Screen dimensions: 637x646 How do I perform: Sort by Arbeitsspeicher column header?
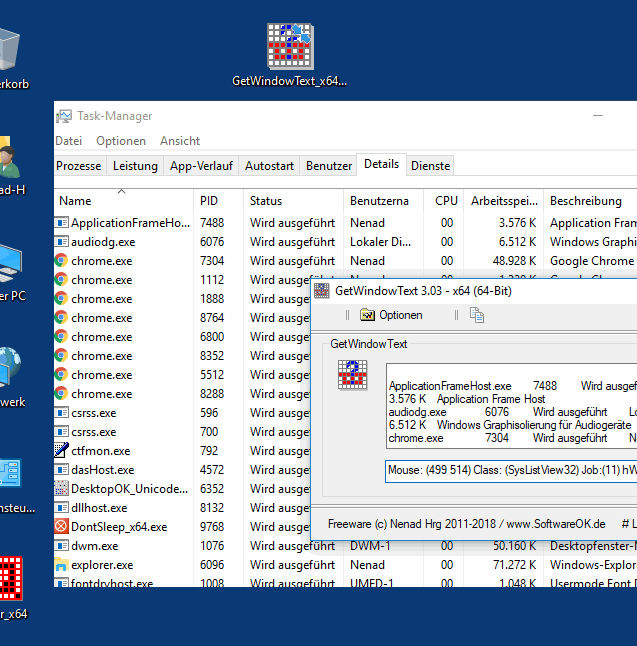(504, 201)
